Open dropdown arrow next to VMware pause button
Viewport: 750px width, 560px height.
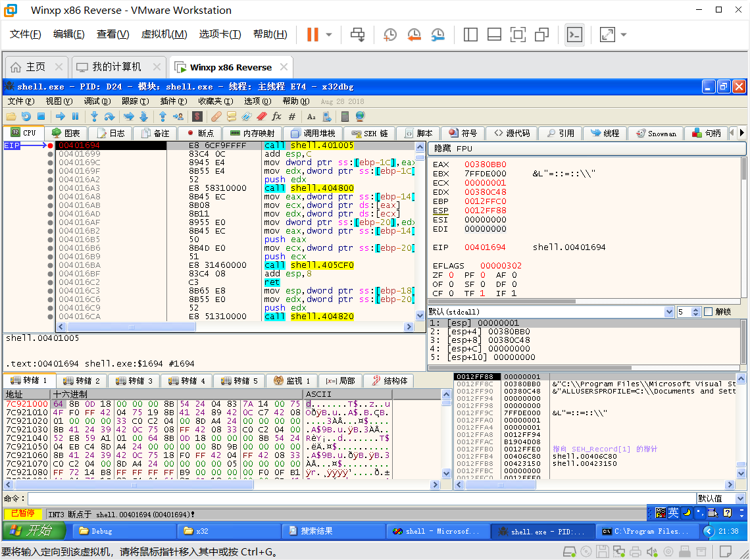pyautogui.click(x=329, y=34)
